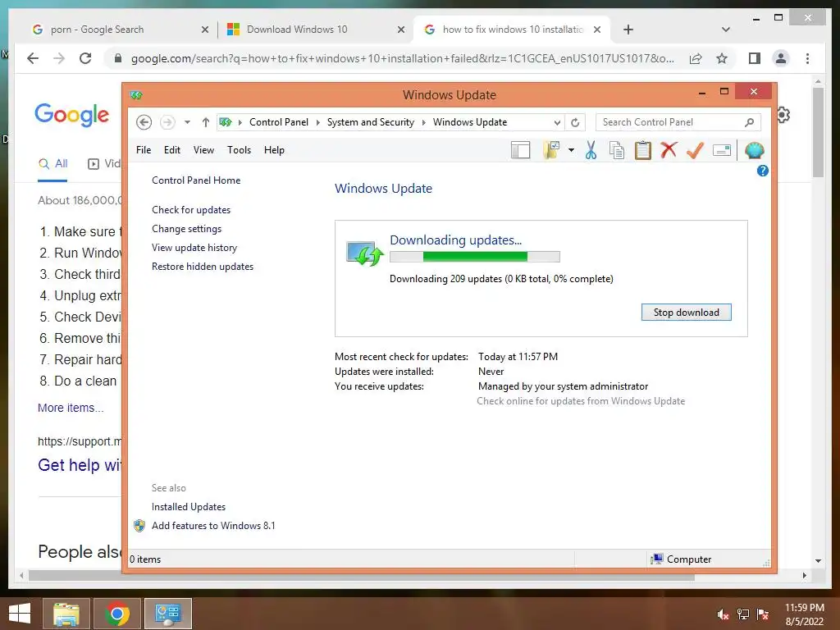Click the Copy icon in Windows Update toolbar
840x630 pixels.
pos(617,151)
